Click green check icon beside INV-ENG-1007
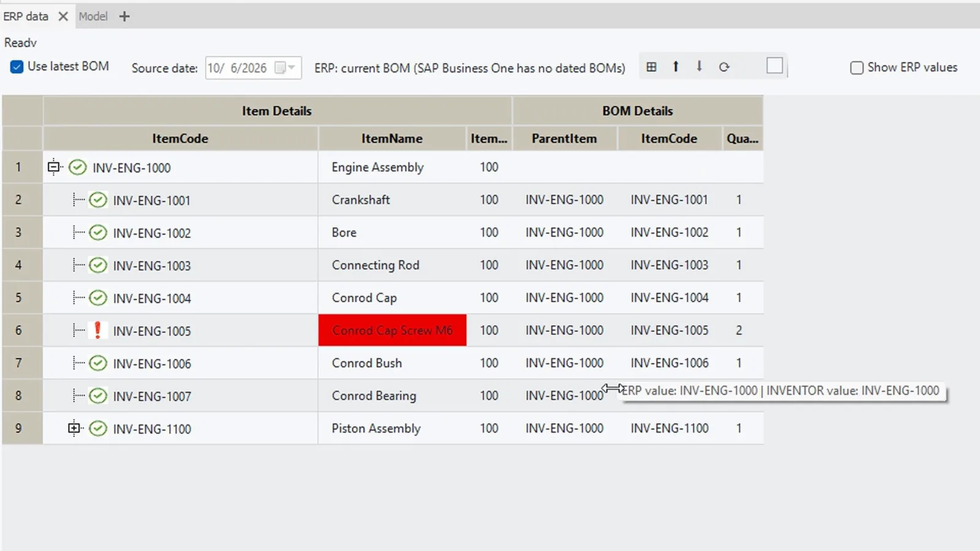Screen dimensions: 980x551 98,396
